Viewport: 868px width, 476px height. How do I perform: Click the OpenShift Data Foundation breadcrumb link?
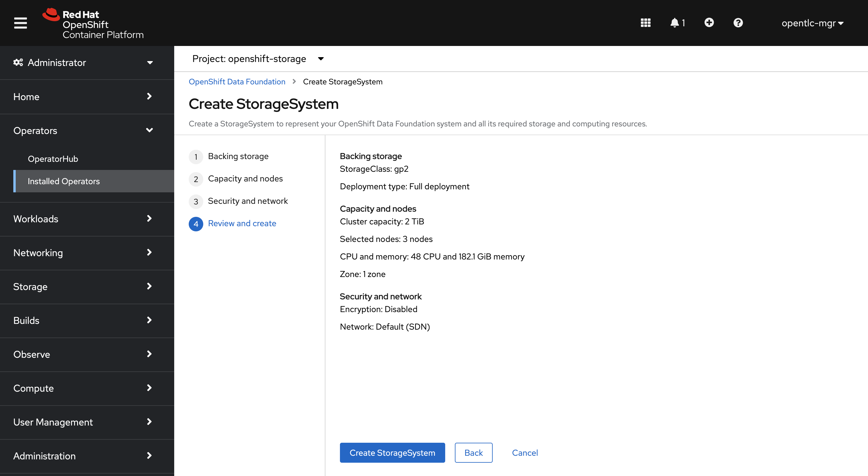pos(237,81)
